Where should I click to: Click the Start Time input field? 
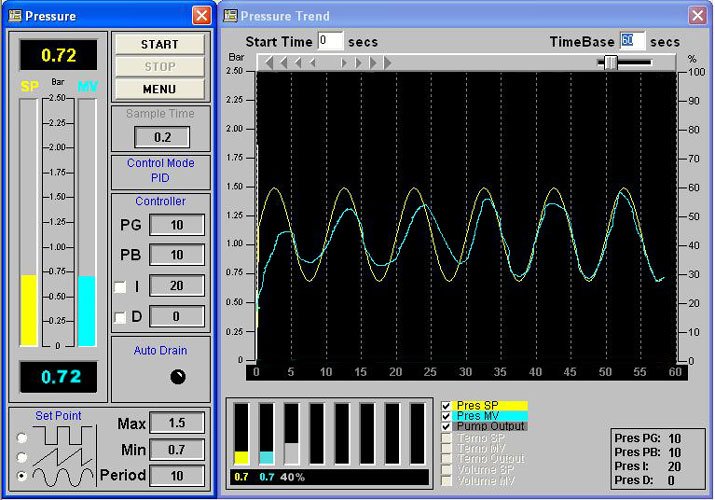(x=330, y=41)
